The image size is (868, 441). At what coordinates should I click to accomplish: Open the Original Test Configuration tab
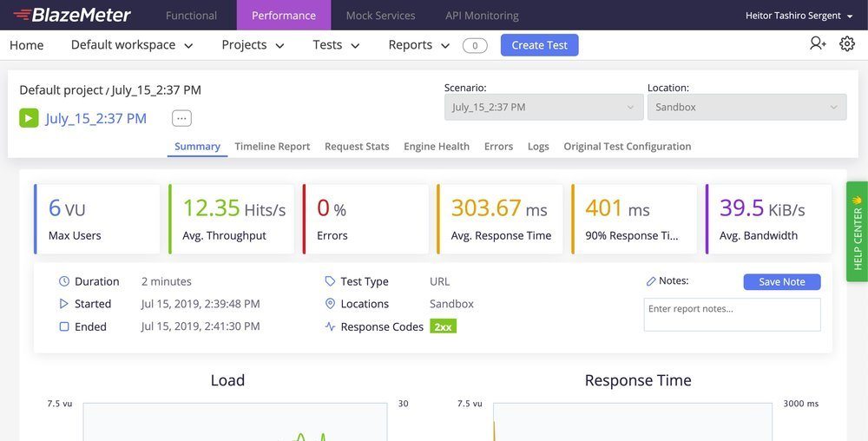pos(628,147)
